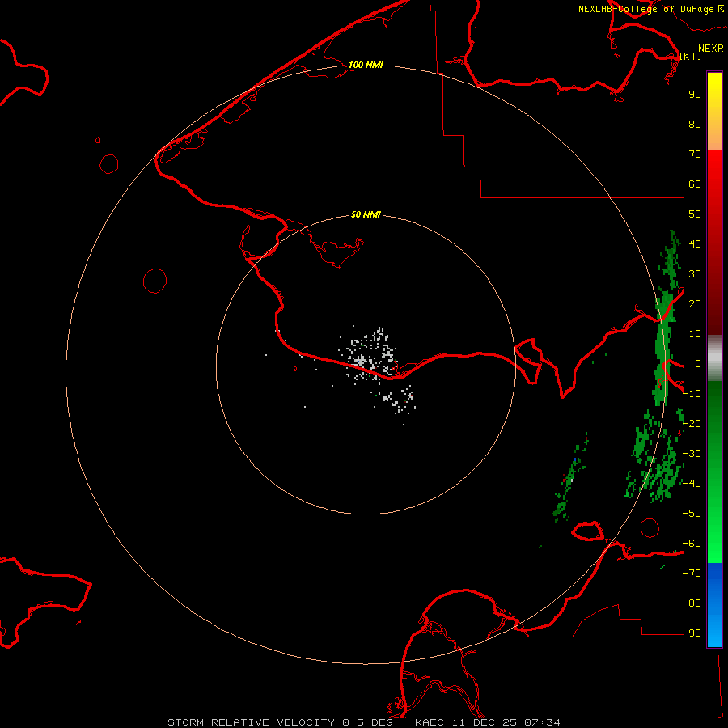Click the "[KT]" units label above color bar
Viewport: 728px width, 728px height.
point(691,56)
